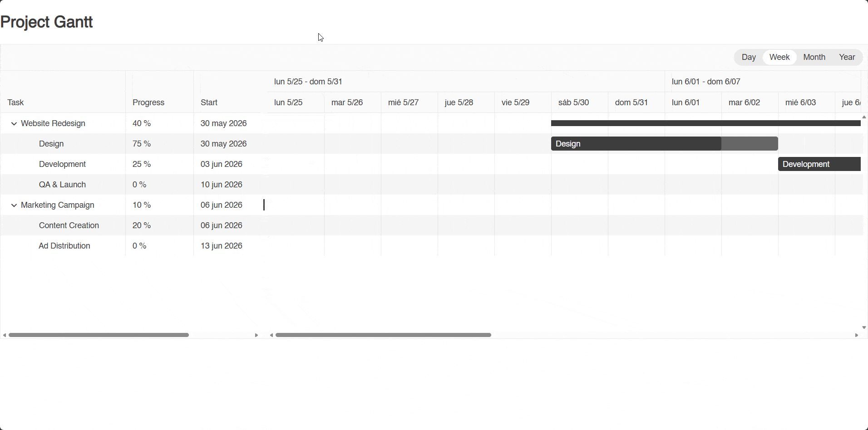Click Ad Distribution's 0 % progress

click(x=159, y=246)
